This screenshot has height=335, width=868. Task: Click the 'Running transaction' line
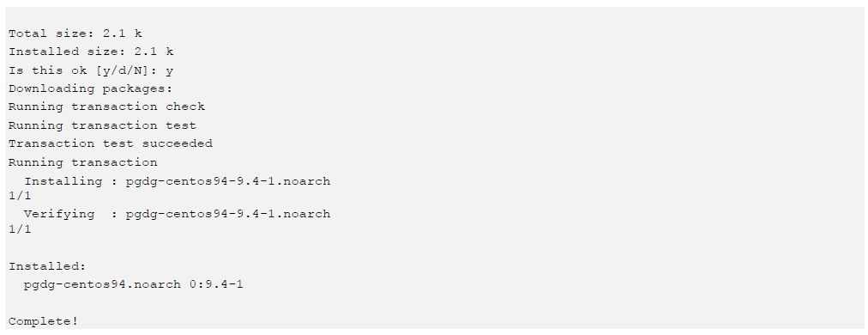83,162
